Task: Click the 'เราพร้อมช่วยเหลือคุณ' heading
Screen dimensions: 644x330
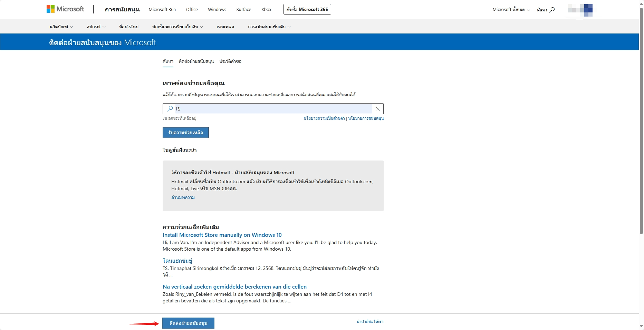Action: (x=194, y=83)
